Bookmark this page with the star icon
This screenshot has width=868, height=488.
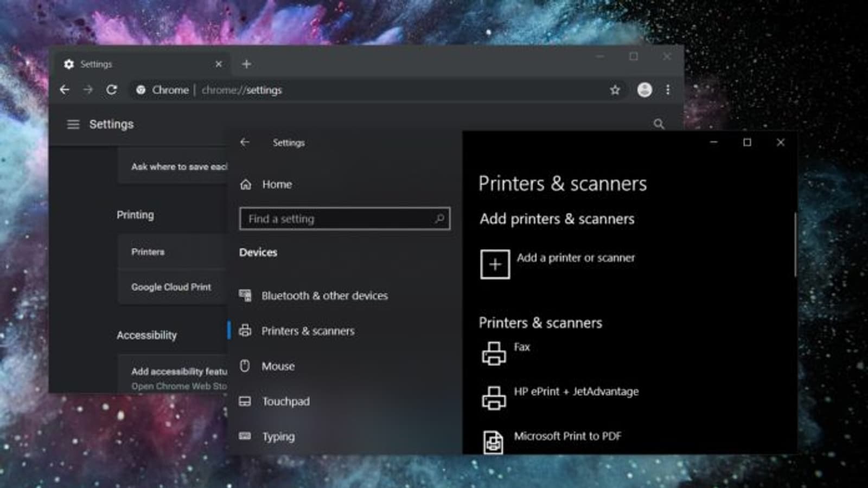tap(615, 90)
